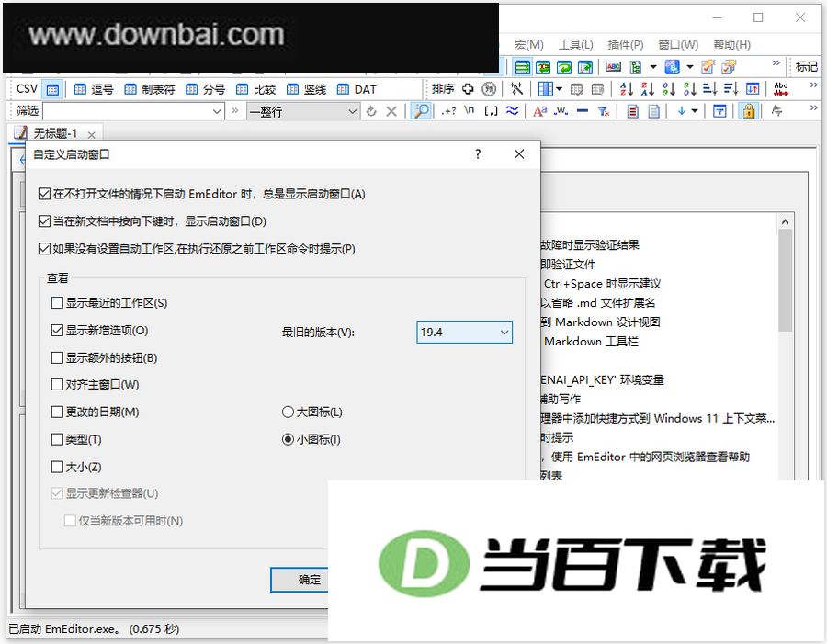Click the remove filter funnel icon
The height and width of the screenshot is (644, 827).
coord(604,111)
